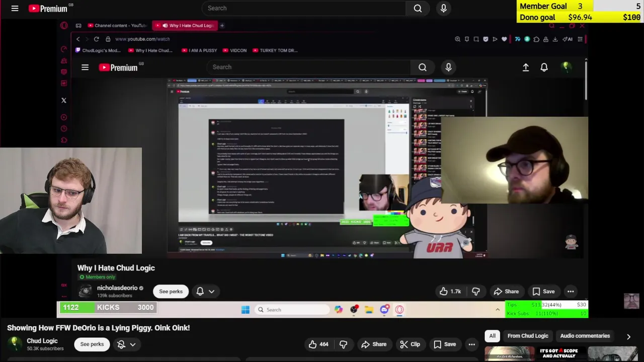Screen dimensions: 644x362
Task: Open the outer YouTube guide hamburger menu
Action: [15, 8]
